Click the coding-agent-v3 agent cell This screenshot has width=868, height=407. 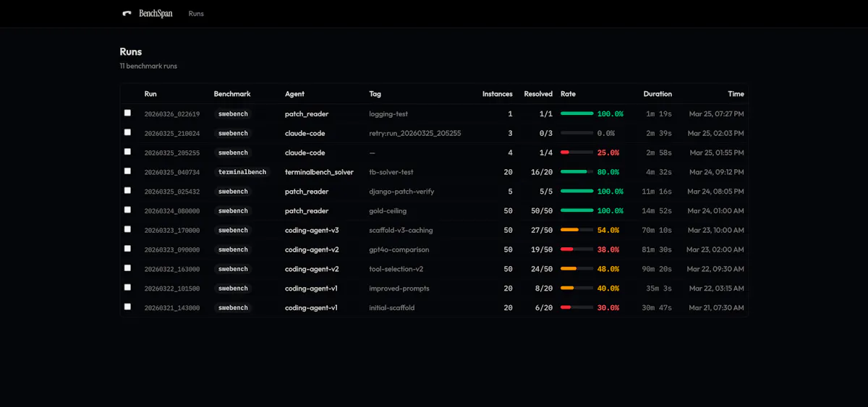pos(312,230)
